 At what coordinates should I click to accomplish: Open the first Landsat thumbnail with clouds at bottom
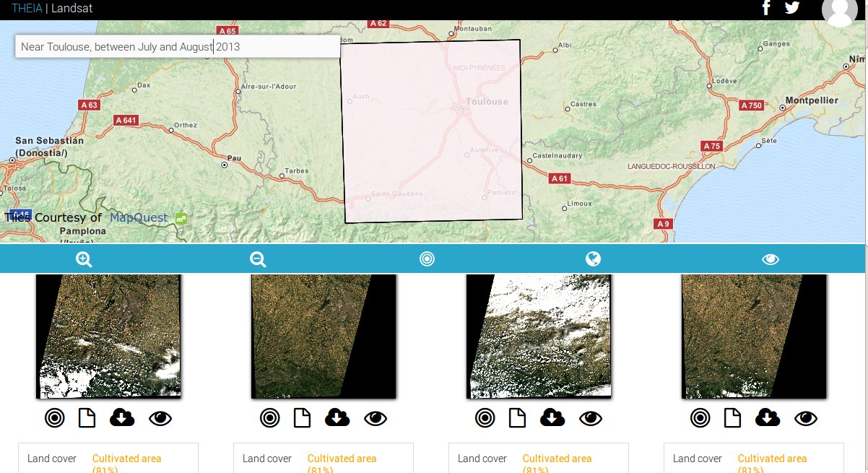tap(108, 336)
